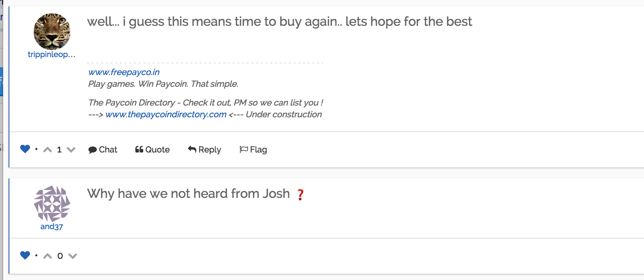Reply to trippinleopard's post

pos(204,149)
